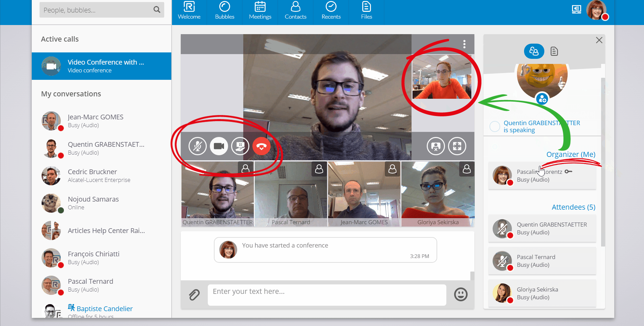Click the You have started a conference message
644x326 pixels.
[x=325, y=250]
